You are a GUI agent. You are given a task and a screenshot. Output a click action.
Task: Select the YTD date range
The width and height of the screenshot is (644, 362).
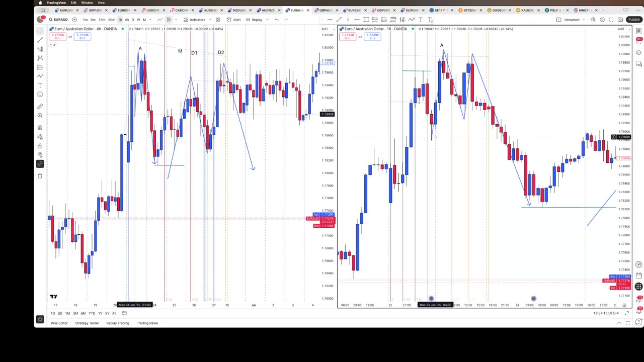92,313
